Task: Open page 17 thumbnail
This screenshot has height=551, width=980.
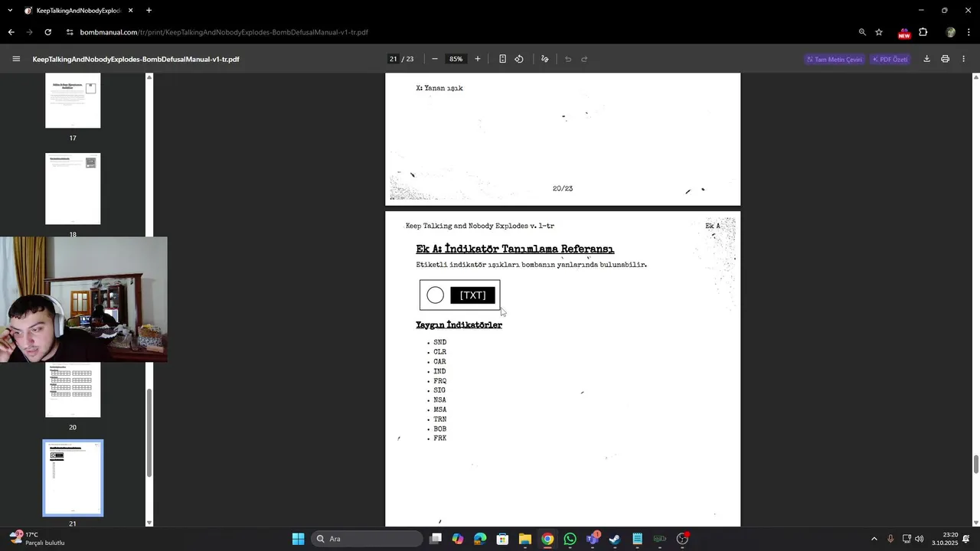Action: coord(73,101)
